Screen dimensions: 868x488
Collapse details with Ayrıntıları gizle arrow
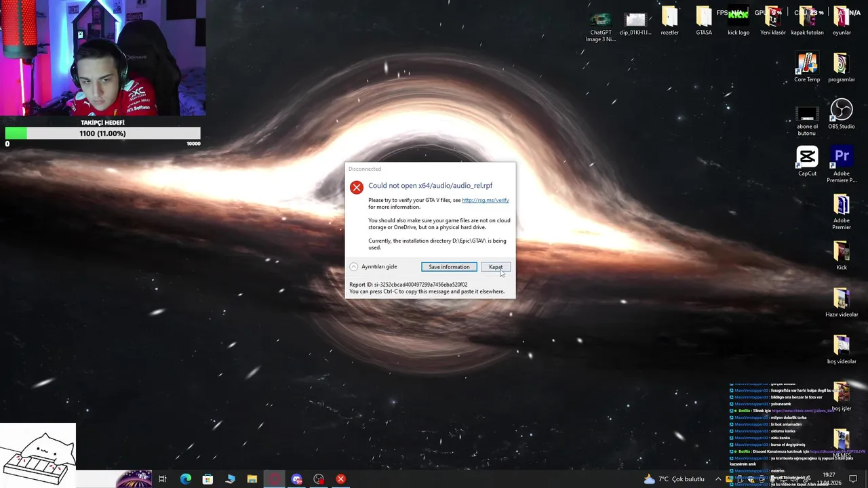pos(353,267)
